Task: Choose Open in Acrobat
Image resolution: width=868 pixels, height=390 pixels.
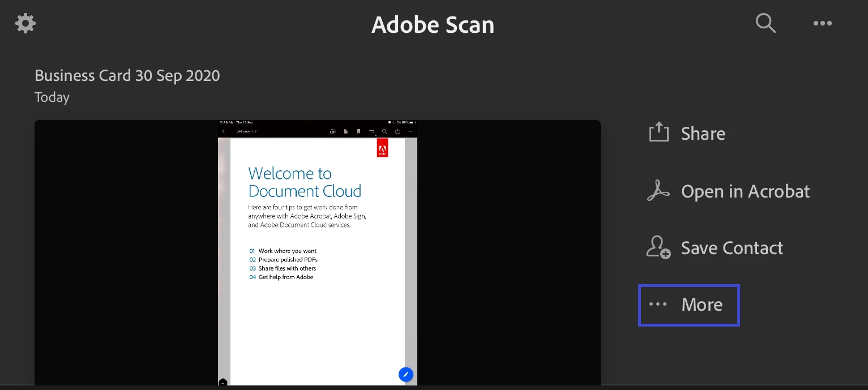Action: 728,191
